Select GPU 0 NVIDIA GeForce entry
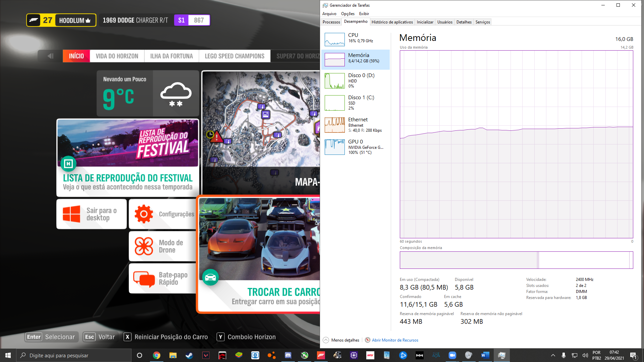The image size is (644, 362). click(356, 147)
